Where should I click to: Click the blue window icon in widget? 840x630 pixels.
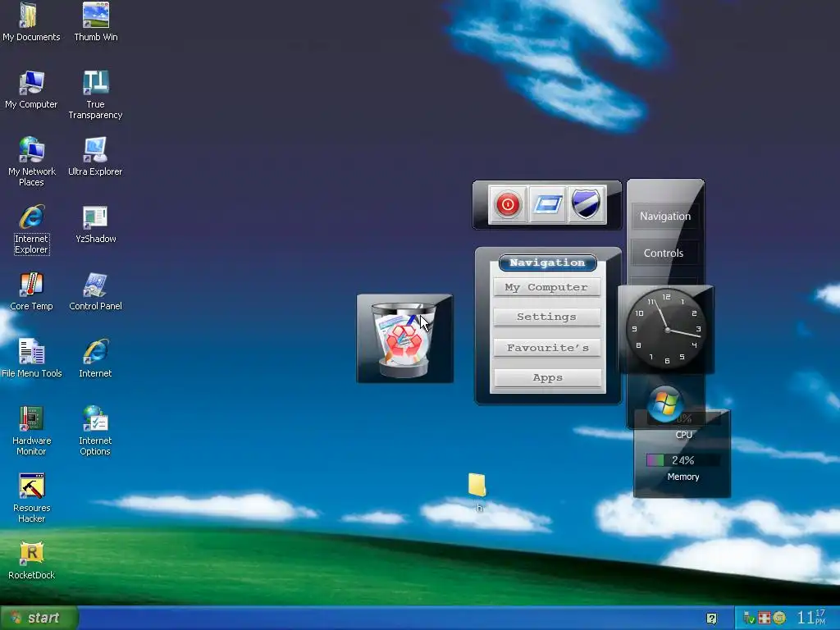pyautogui.click(x=547, y=204)
